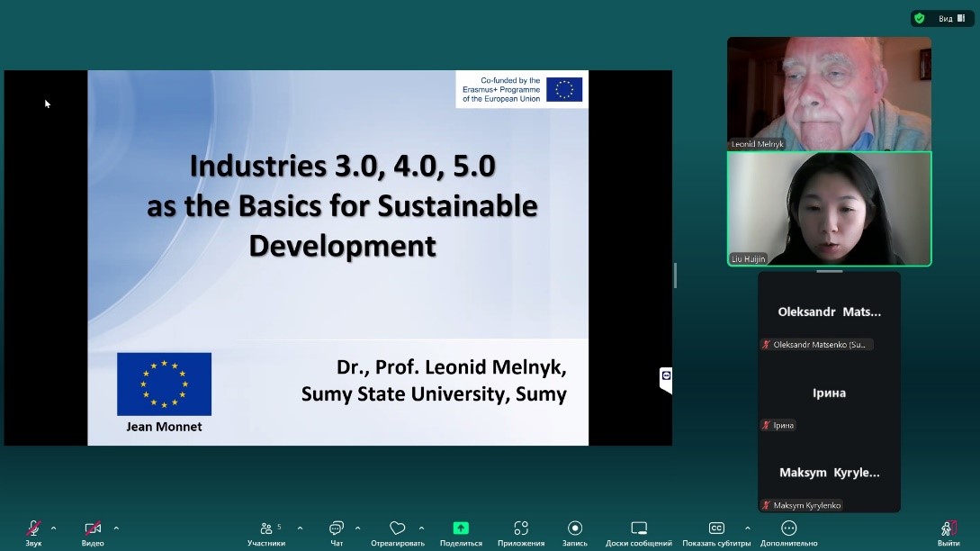
Task: Open Доски сообщений whiteboards
Action: coord(639,528)
